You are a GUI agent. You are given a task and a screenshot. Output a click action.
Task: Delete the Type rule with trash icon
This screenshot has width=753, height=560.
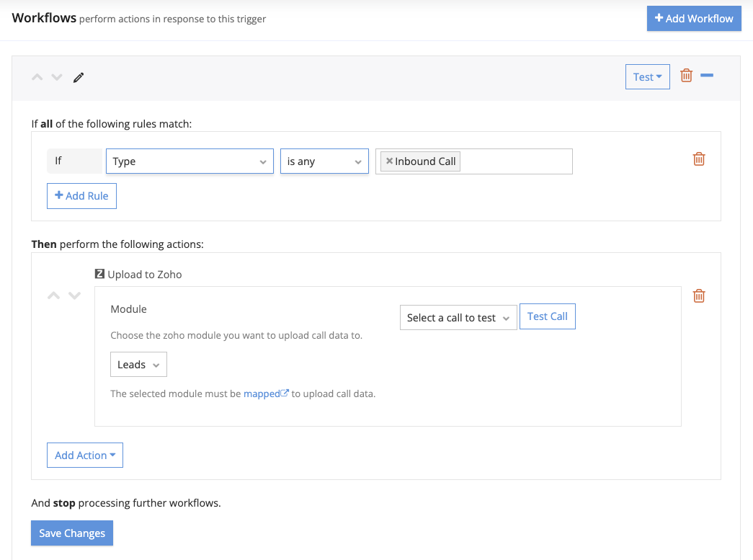point(698,159)
